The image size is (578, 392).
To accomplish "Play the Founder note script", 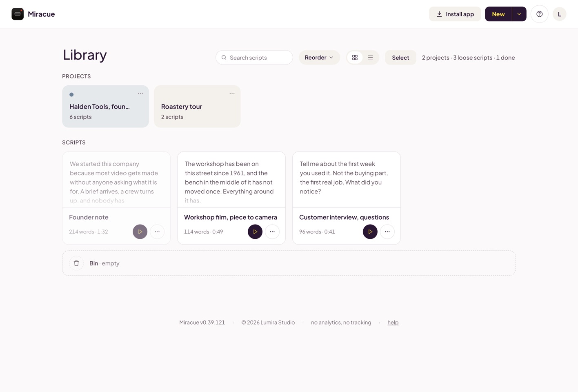I will (140, 232).
